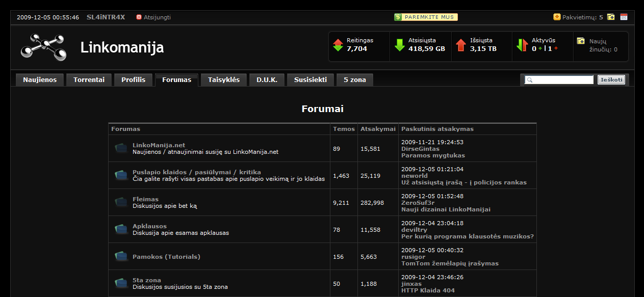Switch to the Torrentai tab
Viewport: 644px width, 297px height.
click(89, 80)
